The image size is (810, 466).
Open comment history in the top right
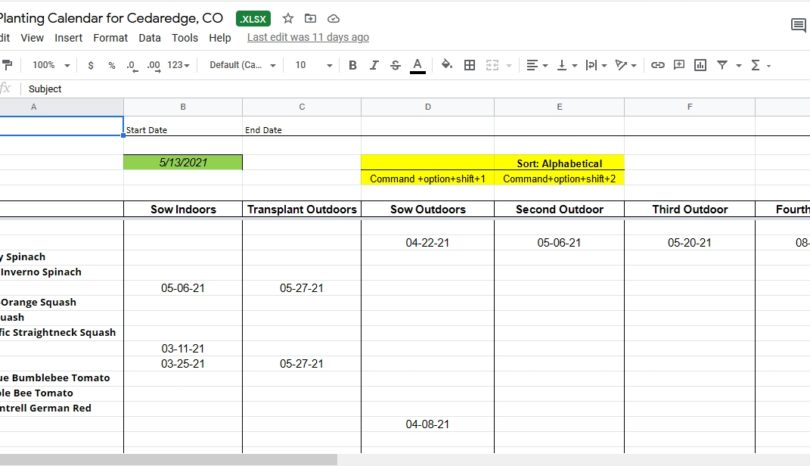pyautogui.click(x=797, y=27)
